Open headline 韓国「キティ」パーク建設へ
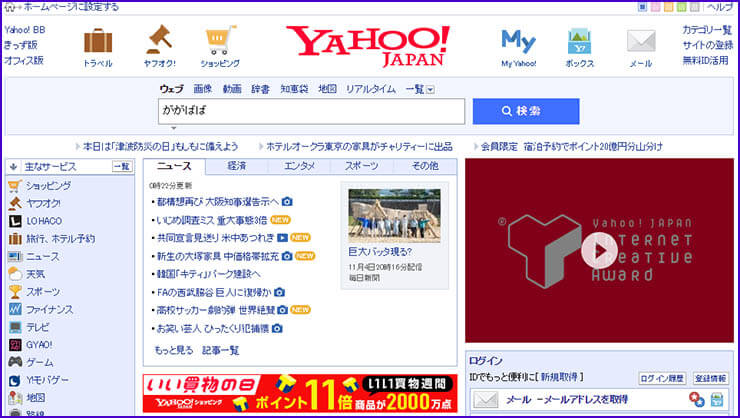Image resolution: width=740 pixels, height=418 pixels. [x=209, y=274]
